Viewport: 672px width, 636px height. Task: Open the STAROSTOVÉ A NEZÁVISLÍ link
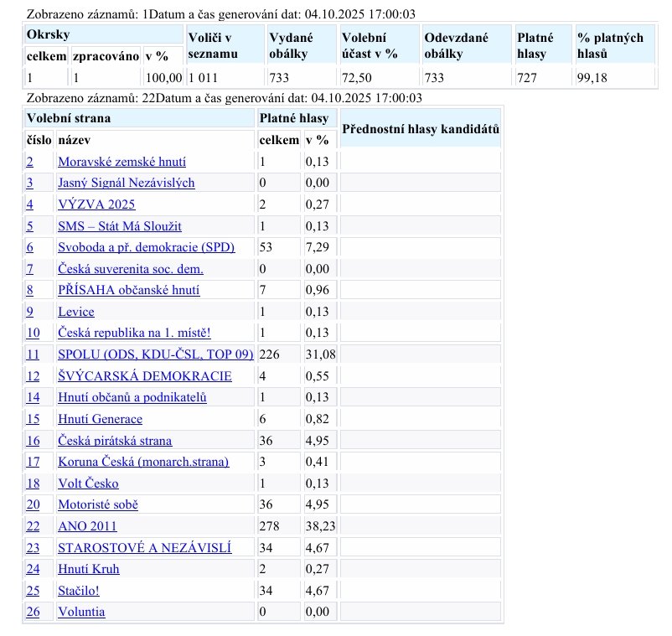click(x=144, y=548)
